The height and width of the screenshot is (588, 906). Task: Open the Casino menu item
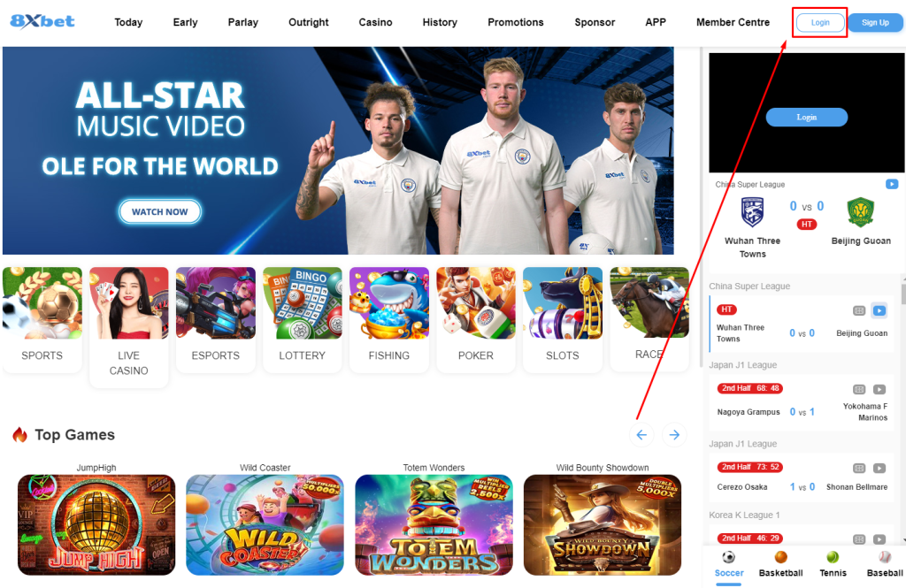(x=375, y=22)
